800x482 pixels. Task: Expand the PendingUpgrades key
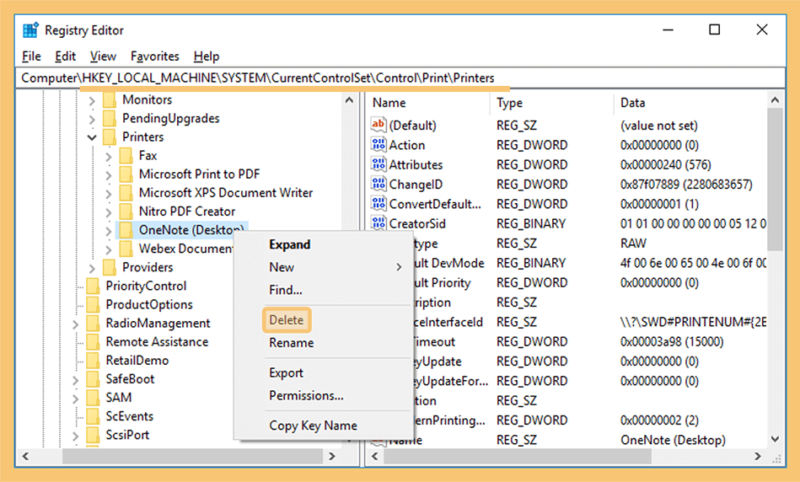92,119
